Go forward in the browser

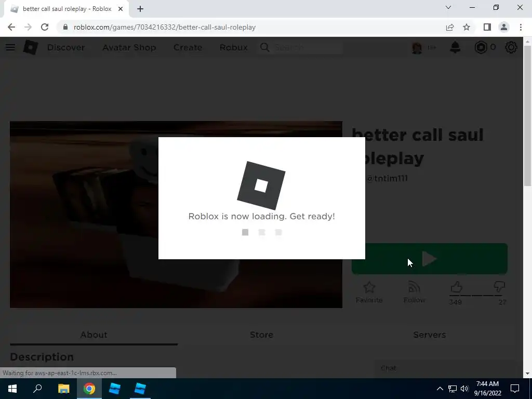click(28, 27)
